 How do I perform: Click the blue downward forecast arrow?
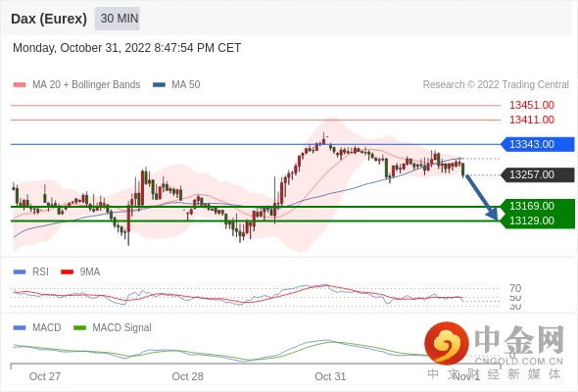click(482, 198)
